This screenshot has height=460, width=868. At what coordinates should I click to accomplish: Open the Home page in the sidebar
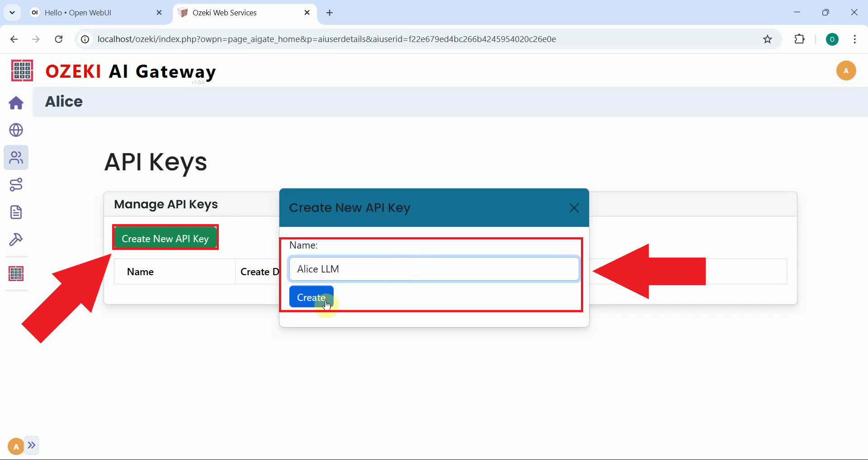tap(16, 103)
